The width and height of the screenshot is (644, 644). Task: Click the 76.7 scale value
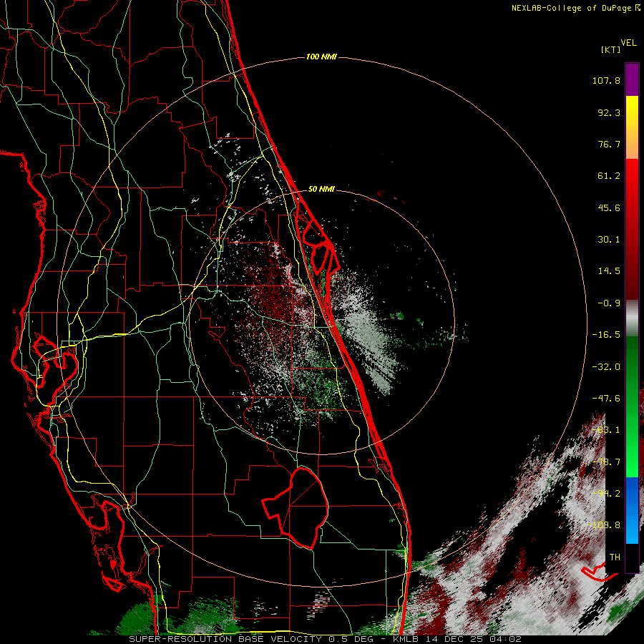(609, 144)
